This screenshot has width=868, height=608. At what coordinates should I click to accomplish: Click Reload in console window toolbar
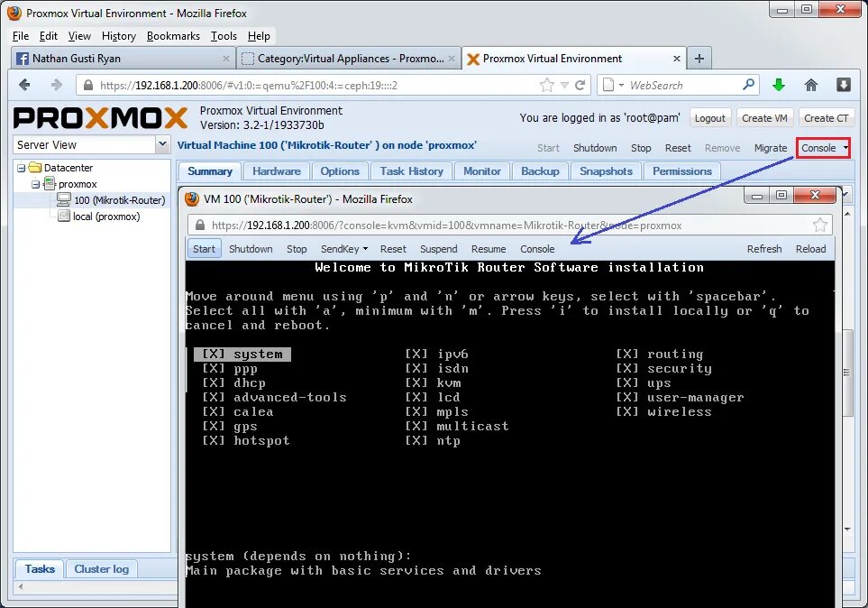pyautogui.click(x=810, y=249)
